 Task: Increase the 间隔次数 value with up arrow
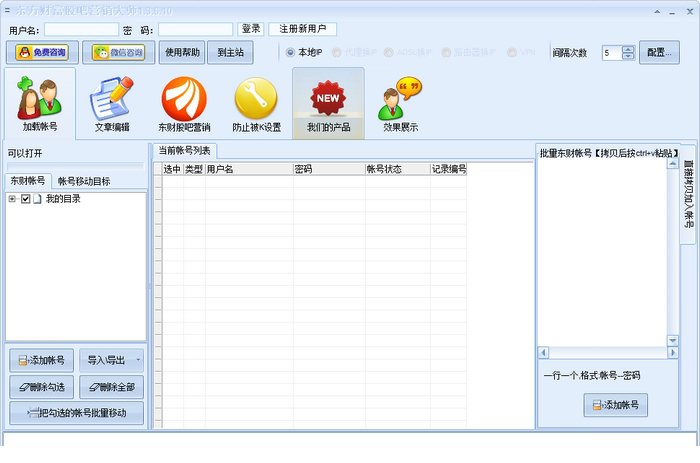(628, 50)
